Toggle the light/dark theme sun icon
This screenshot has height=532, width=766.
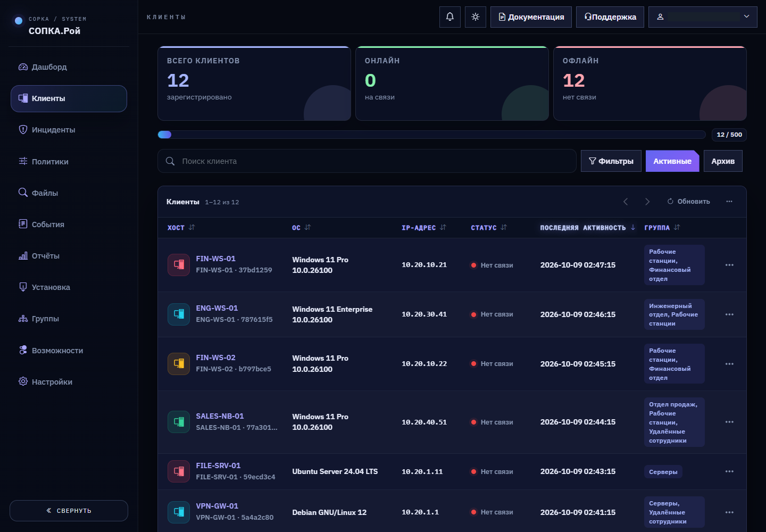point(476,17)
